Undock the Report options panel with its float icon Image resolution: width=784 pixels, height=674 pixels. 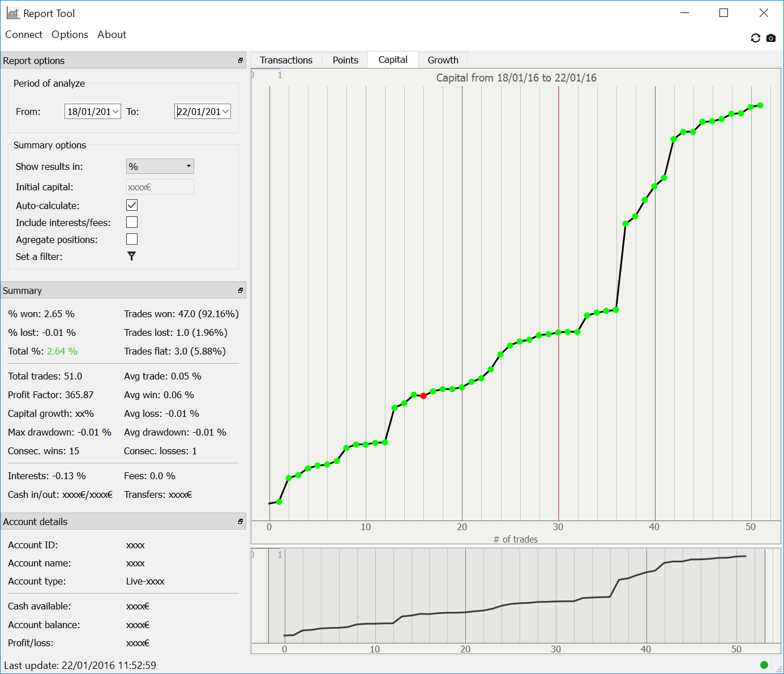click(x=241, y=61)
